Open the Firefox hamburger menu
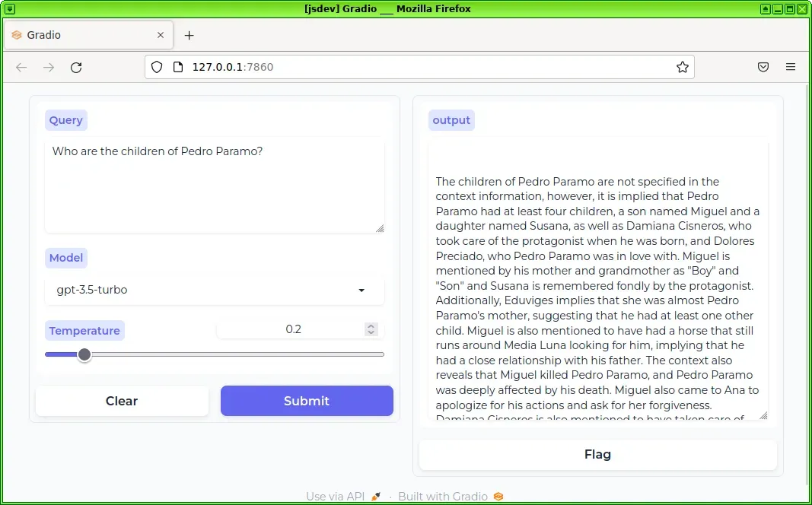812x505 pixels. tap(791, 67)
